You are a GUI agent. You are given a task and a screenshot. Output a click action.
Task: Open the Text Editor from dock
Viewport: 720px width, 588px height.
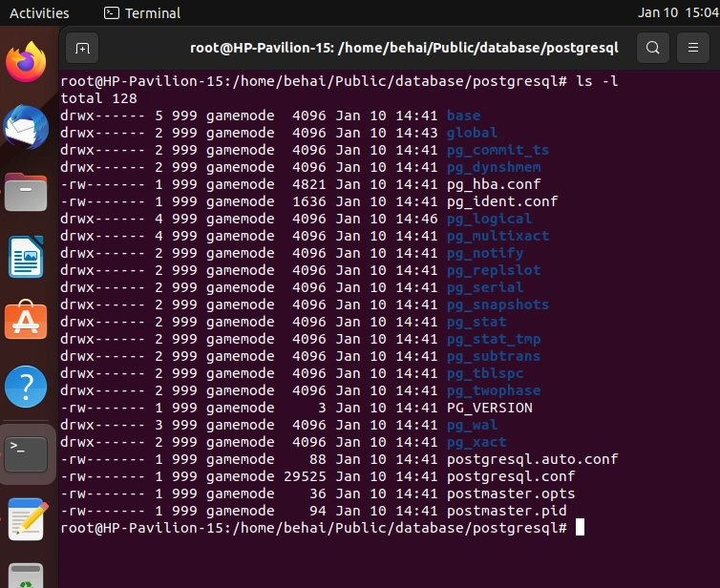[28, 518]
